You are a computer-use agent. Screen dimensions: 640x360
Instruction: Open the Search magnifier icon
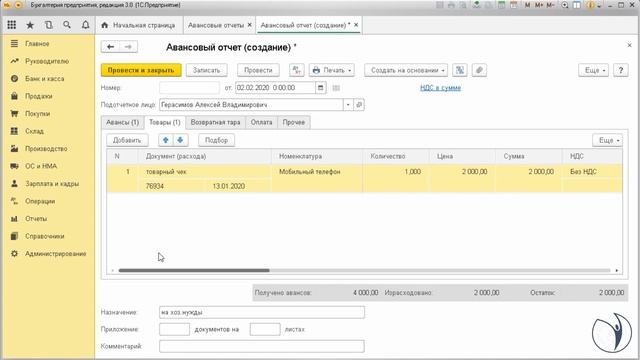(x=67, y=25)
